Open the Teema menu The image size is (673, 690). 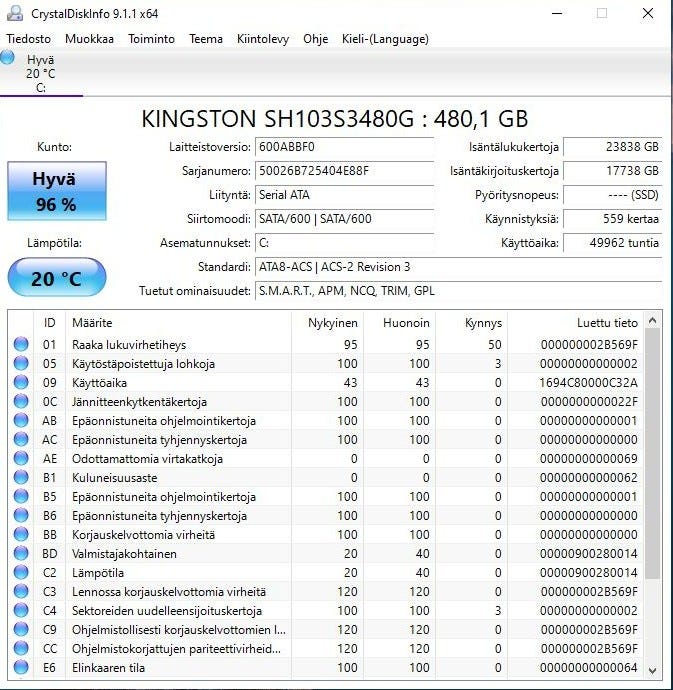point(206,39)
